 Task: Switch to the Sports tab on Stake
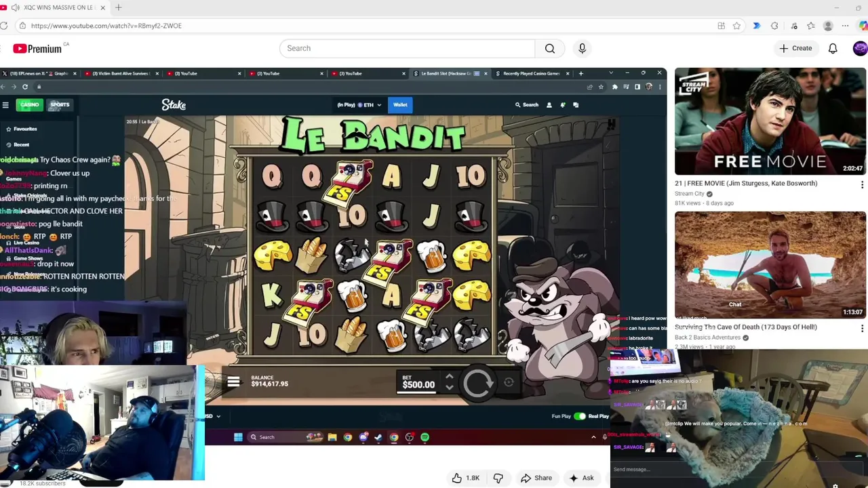tap(60, 104)
